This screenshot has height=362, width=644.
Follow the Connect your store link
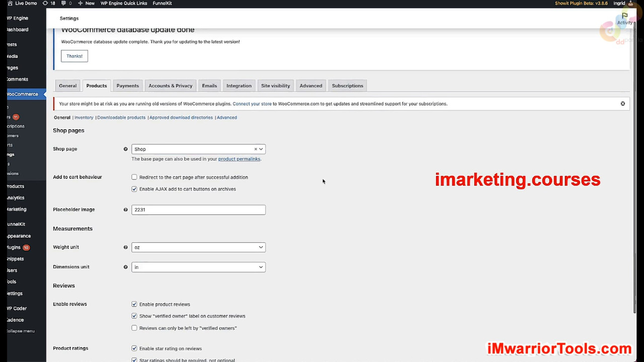pyautogui.click(x=252, y=104)
